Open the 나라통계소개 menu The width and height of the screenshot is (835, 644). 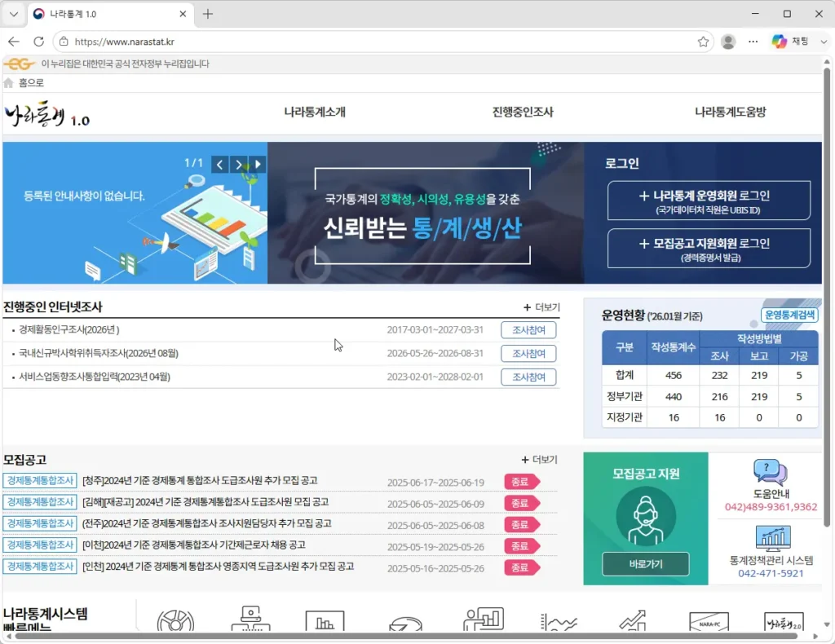pos(315,112)
